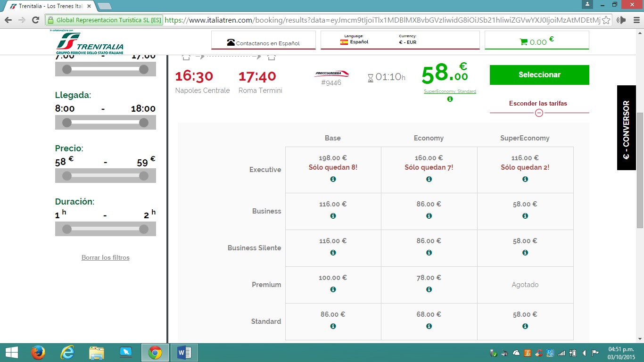644x362 pixels.
Task: Collapse fares with Esconder las tarifas
Action: tap(539, 104)
